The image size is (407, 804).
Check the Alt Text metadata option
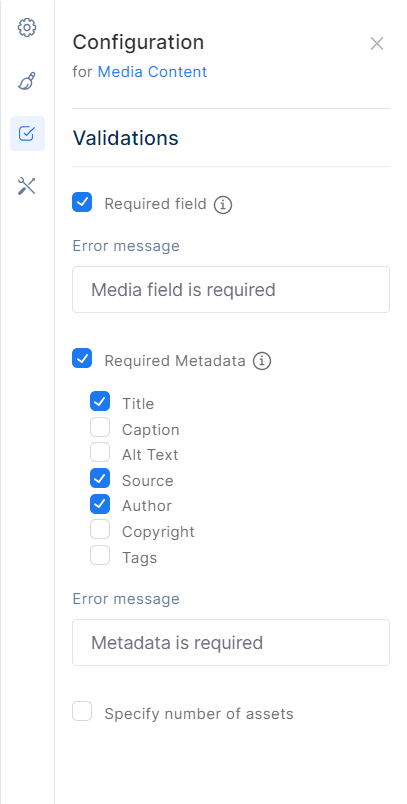coord(100,452)
